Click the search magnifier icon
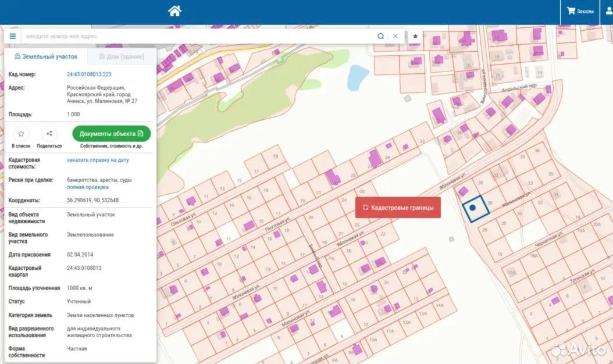This screenshot has width=613, height=364. coord(380,36)
